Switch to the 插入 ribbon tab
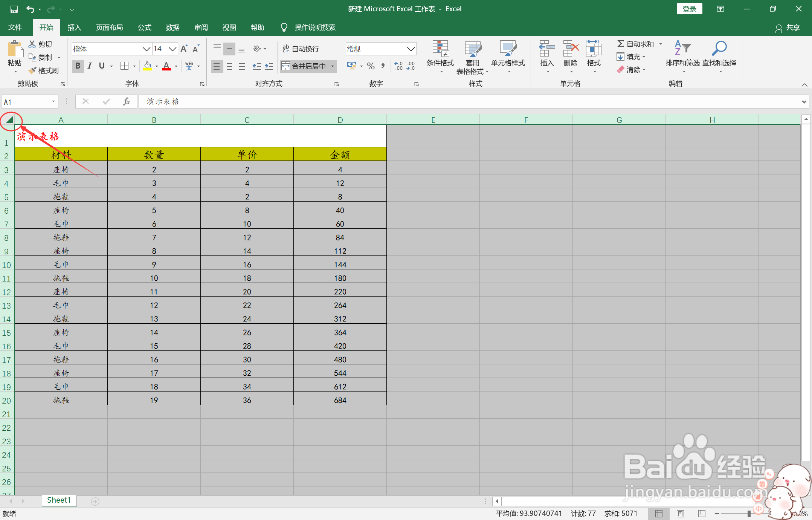Image resolution: width=812 pixels, height=520 pixels. 74,28
